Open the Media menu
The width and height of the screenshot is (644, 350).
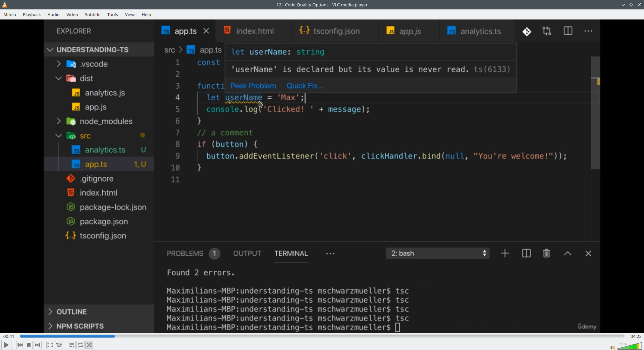(10, 15)
